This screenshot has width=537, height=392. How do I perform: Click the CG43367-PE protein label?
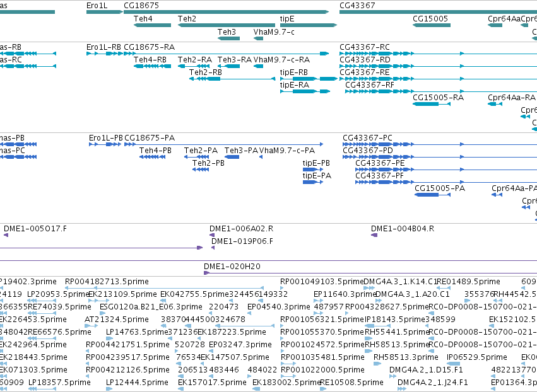[380, 163]
